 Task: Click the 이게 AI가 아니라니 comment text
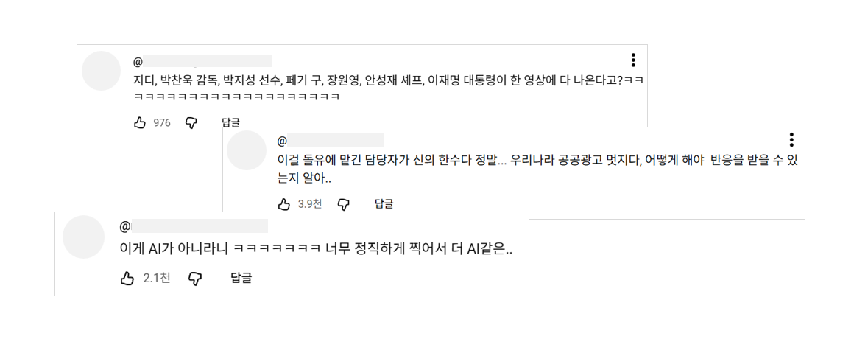pos(316,249)
